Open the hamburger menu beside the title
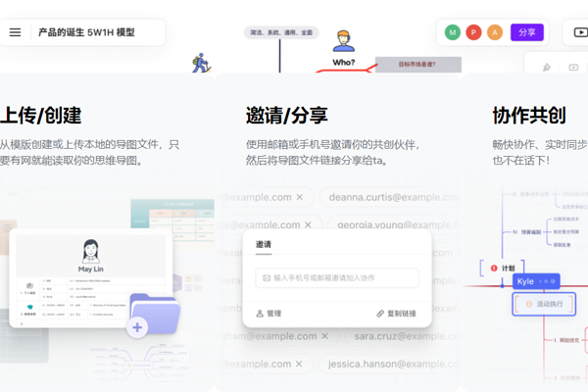 (16, 32)
